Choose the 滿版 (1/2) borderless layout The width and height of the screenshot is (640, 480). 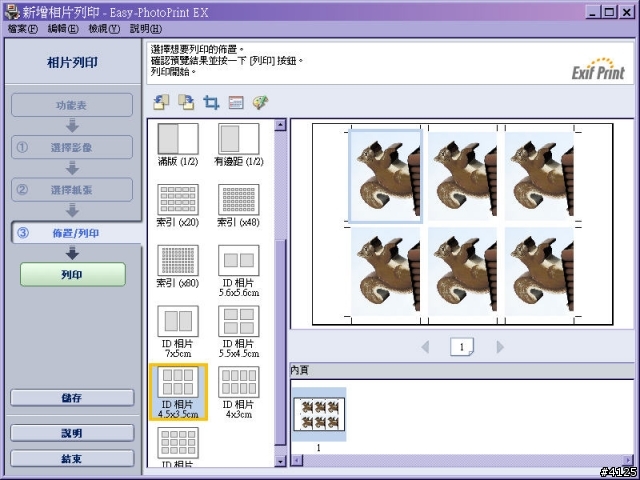click(x=178, y=145)
